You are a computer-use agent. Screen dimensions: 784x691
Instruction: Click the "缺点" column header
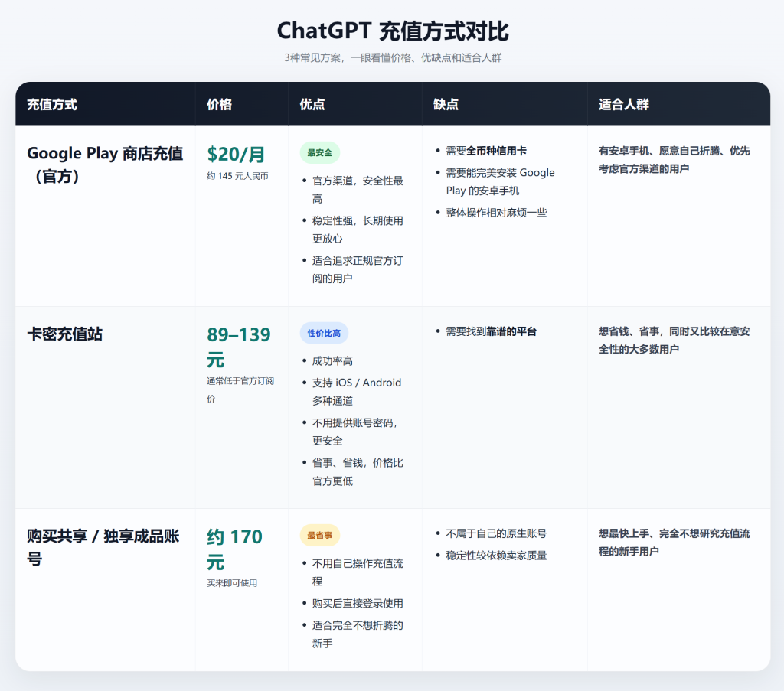446,105
